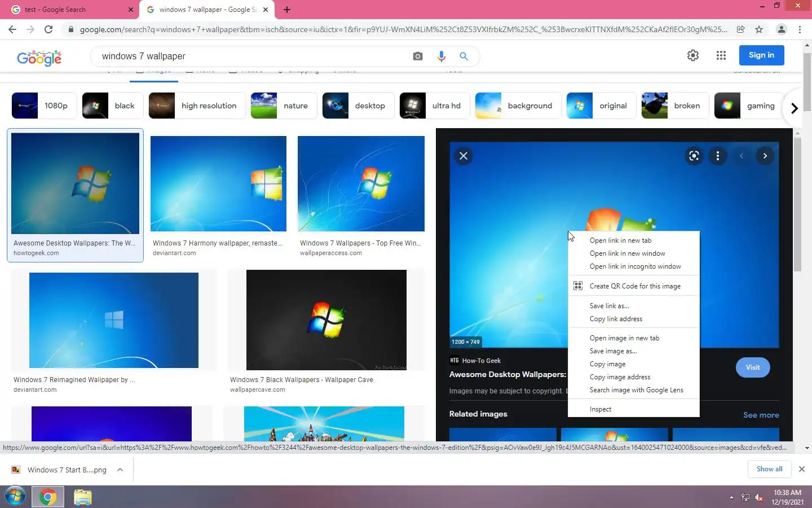Image resolution: width=812 pixels, height=508 pixels.
Task: Reload the current page
Action: [48, 29]
